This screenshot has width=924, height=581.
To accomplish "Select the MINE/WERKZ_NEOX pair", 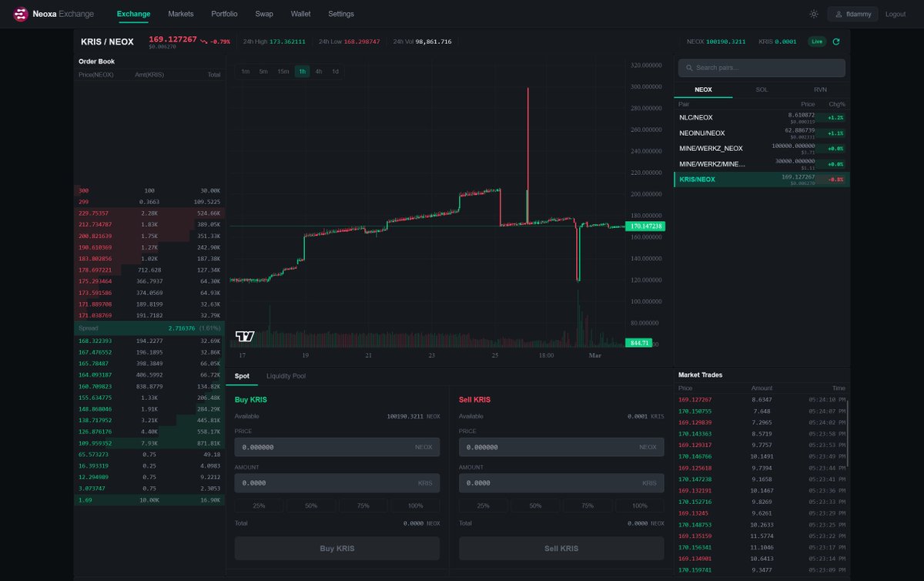I will coord(762,148).
